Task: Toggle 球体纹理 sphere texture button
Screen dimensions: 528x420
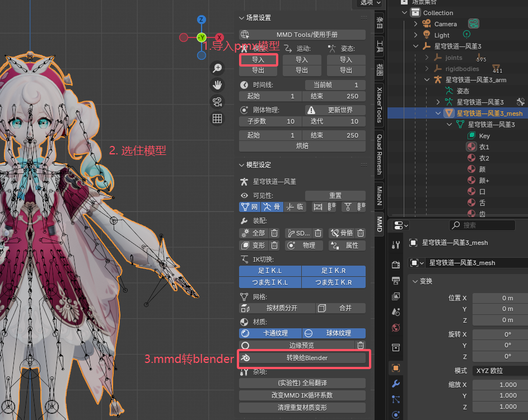Action: 334,333
